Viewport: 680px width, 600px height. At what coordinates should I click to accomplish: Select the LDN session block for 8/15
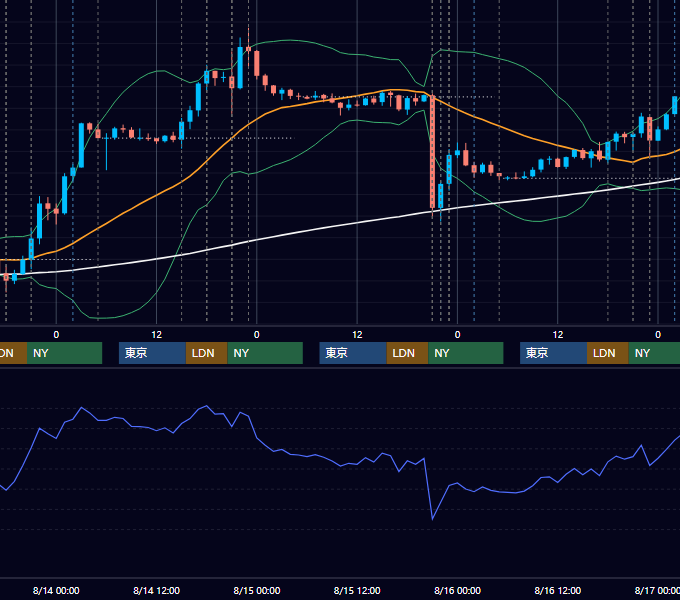point(407,353)
